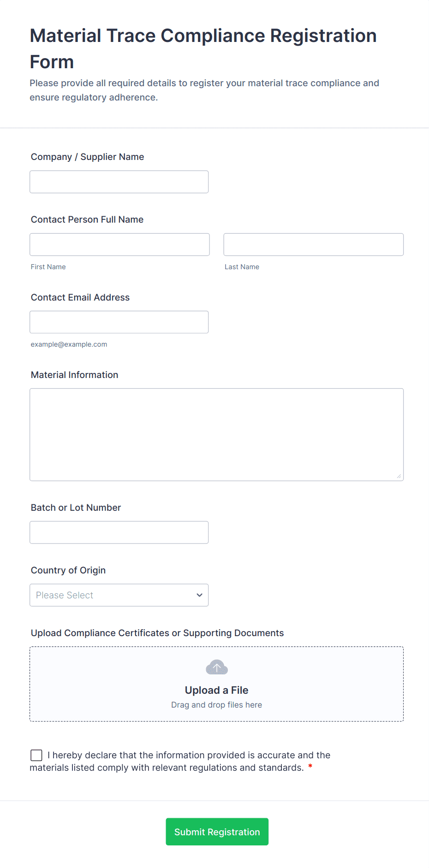Focus the Company / Supplier Name field

coord(119,182)
